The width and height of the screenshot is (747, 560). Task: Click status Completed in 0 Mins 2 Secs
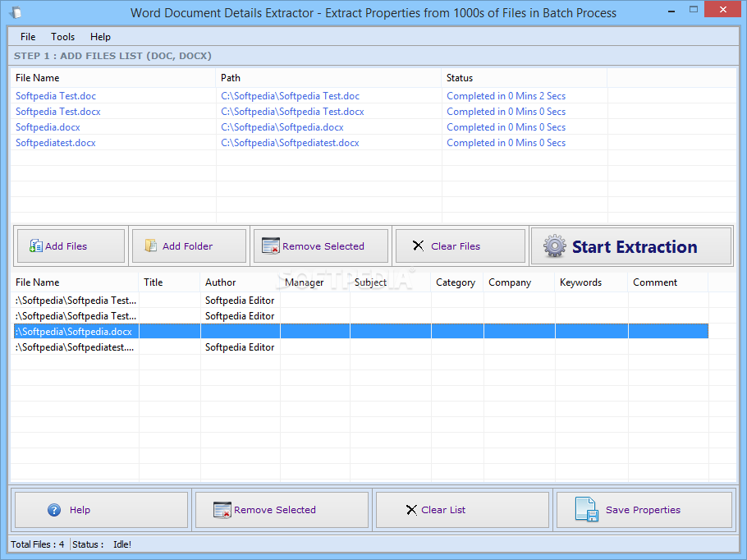coord(506,96)
